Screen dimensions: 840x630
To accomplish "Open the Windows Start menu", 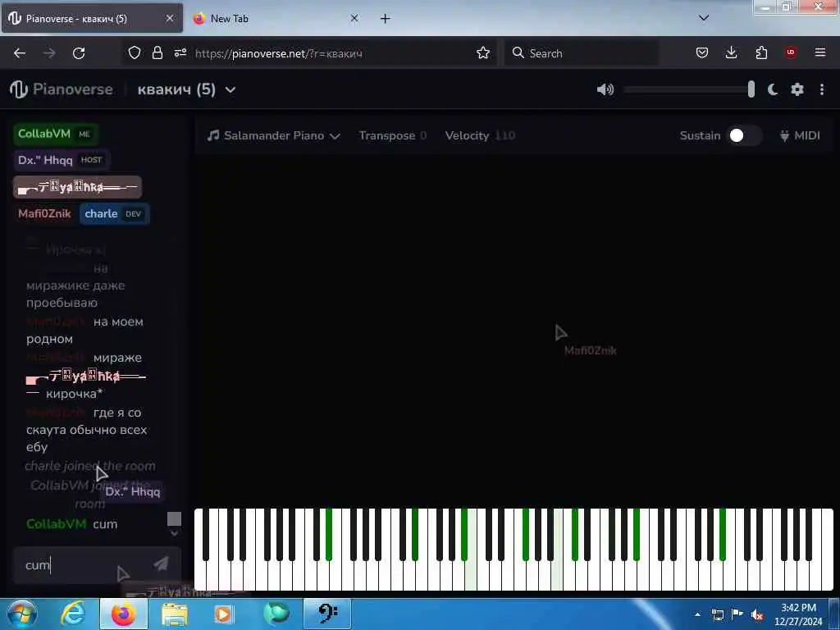I will pos(22,614).
